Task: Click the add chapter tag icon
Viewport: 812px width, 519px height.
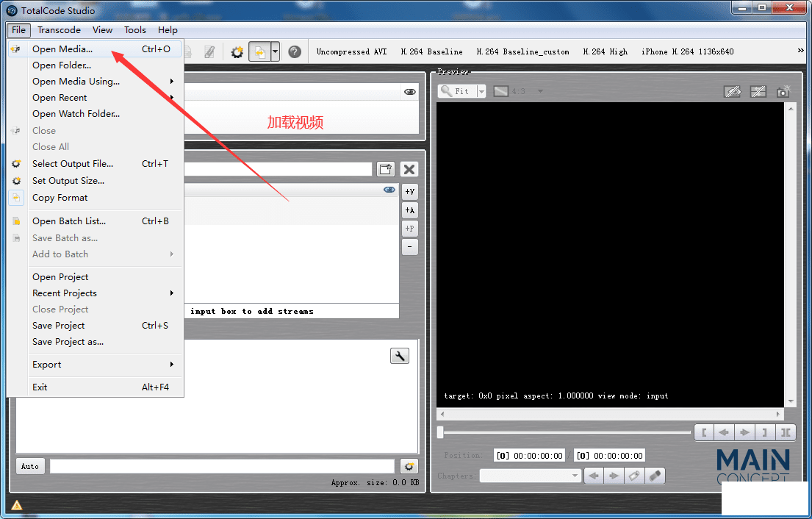Action: (x=634, y=476)
